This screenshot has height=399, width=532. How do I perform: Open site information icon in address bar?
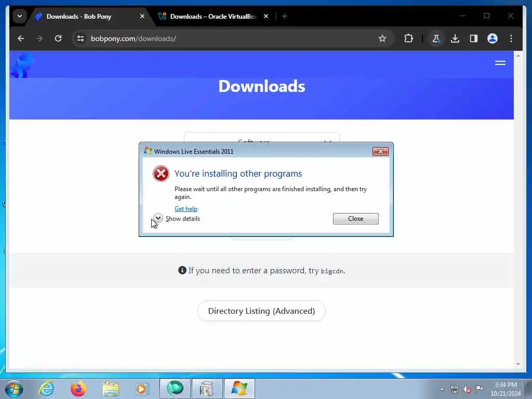(x=81, y=38)
